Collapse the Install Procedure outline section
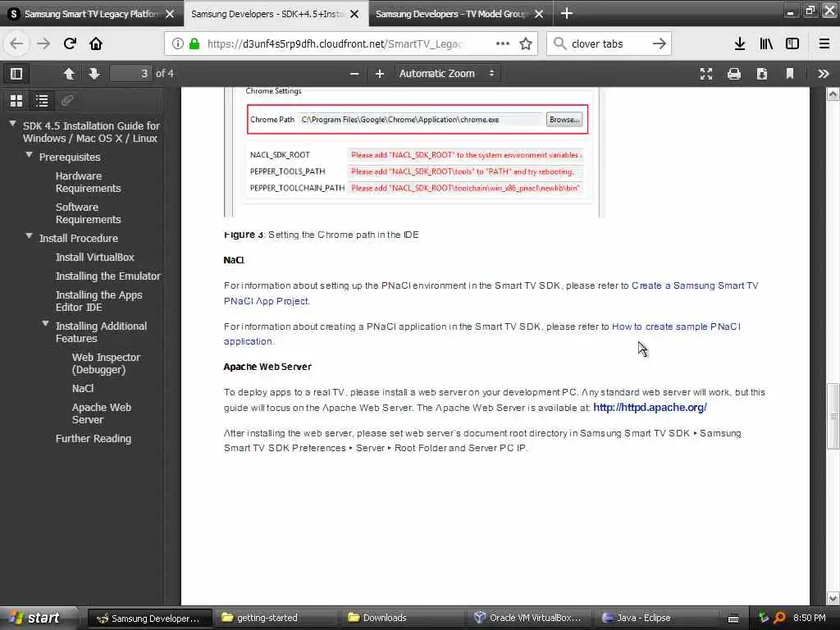Image resolution: width=840 pixels, height=630 pixels. 29,235
